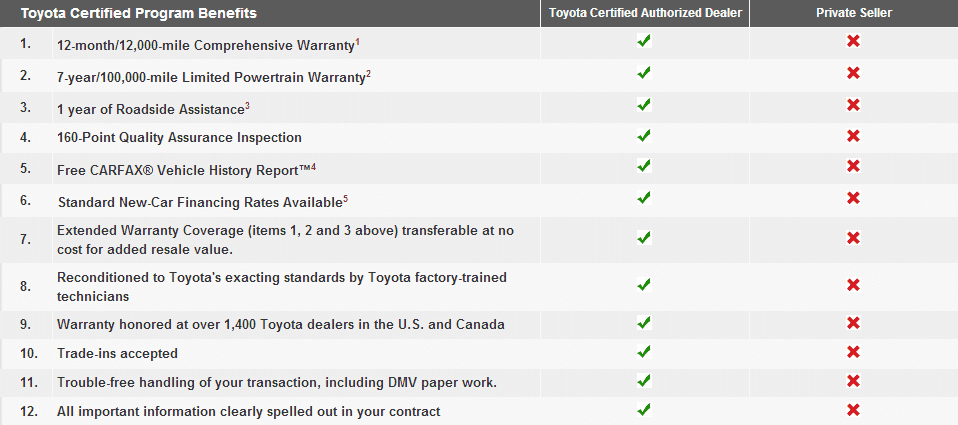Screen dimensions: 958x425
Task: Select the Private Seller column header
Action: tap(854, 13)
